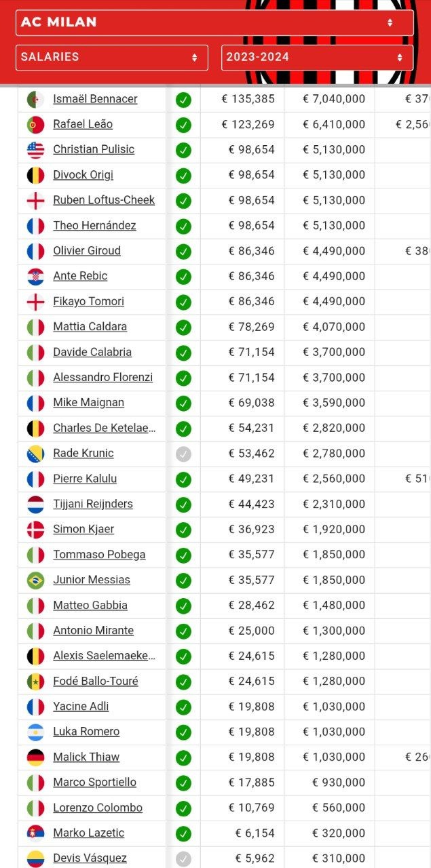Click the grey check mark in Rade Krunic row

coord(183,454)
